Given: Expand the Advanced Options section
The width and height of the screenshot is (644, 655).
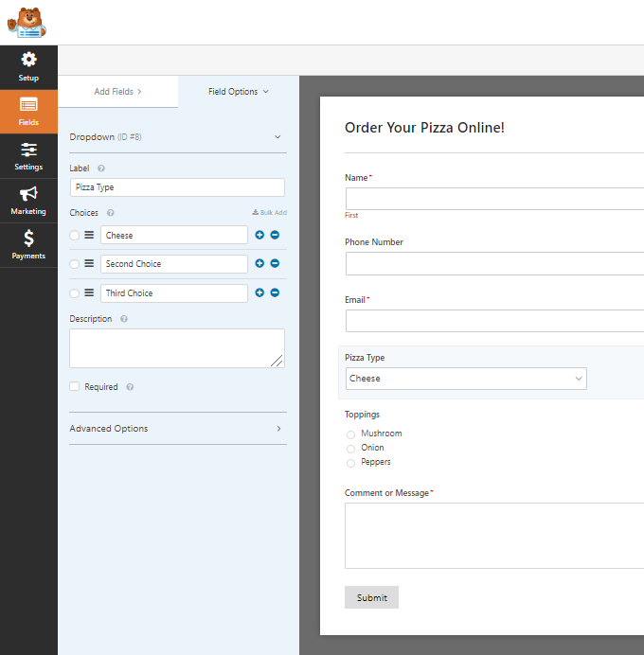Looking at the screenshot, I should click(177, 429).
